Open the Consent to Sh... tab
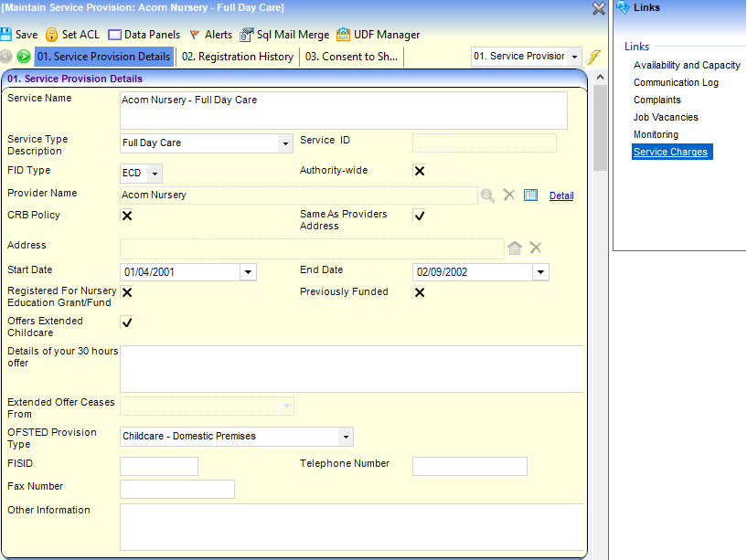Viewport: 747px width, 560px height. tap(351, 57)
